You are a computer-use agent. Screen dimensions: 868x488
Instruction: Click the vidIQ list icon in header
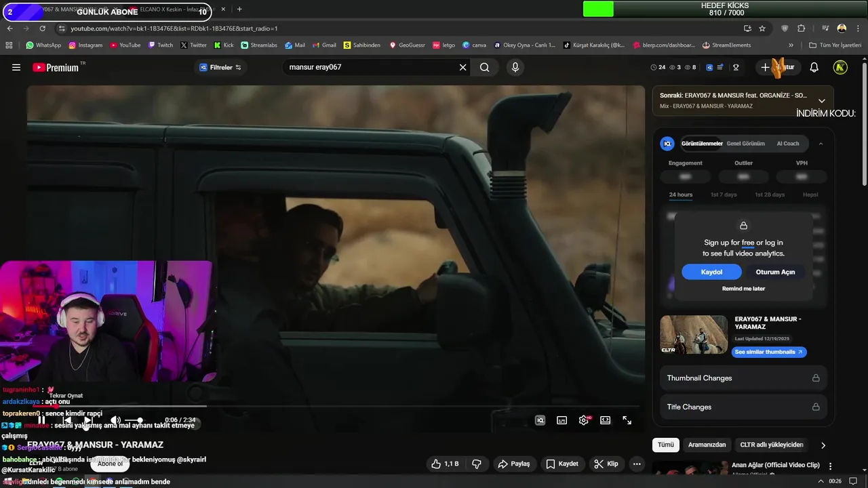[x=722, y=67]
